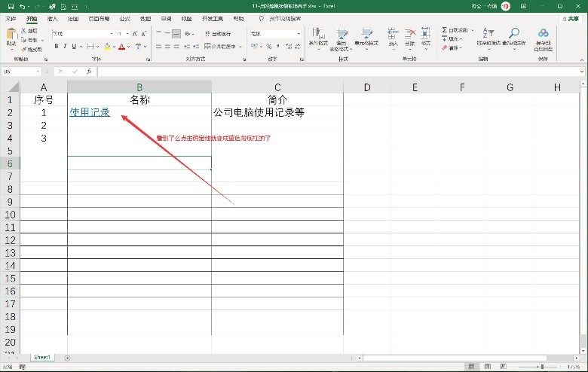
Task: Click the user account avatar icon
Action: click(x=506, y=6)
